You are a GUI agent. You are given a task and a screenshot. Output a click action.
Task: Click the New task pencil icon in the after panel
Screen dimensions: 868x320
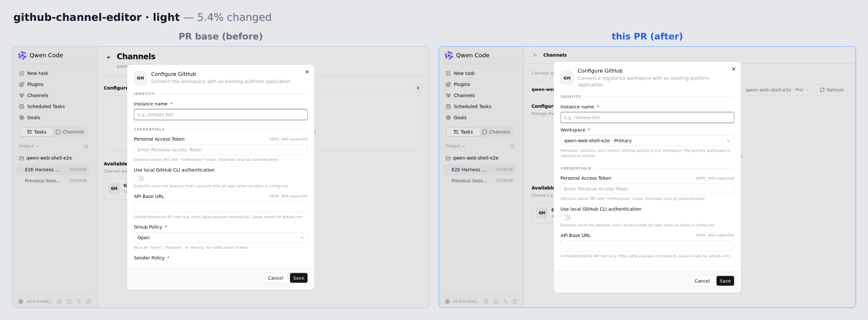click(448, 73)
